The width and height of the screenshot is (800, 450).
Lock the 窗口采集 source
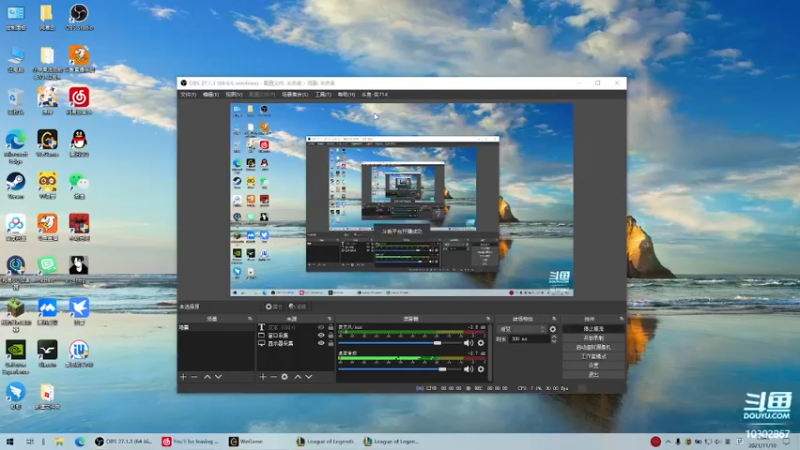pyautogui.click(x=331, y=335)
